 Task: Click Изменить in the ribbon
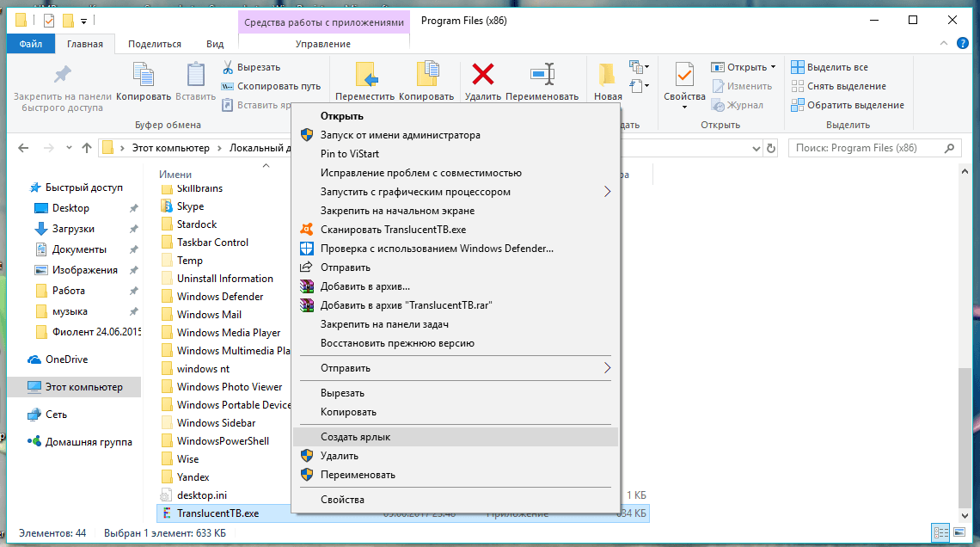point(742,86)
